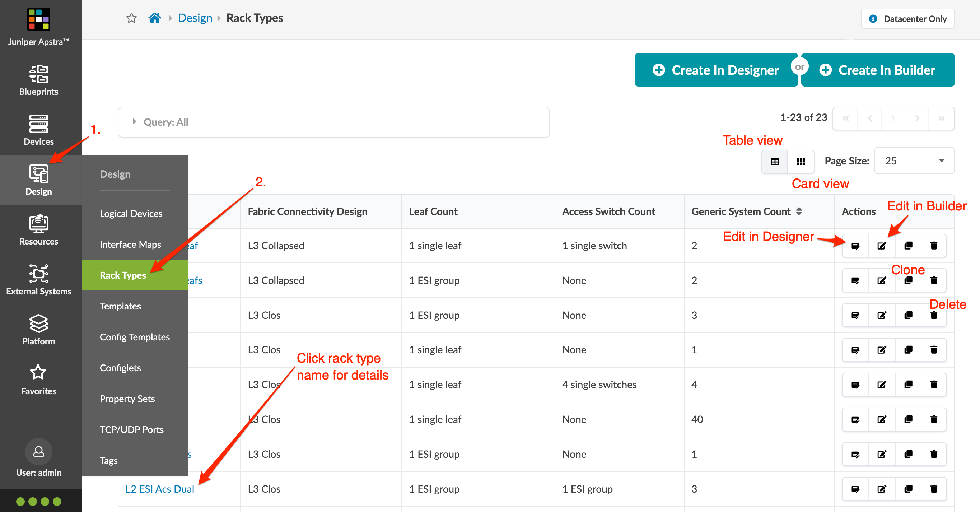Open the Page Size dropdown
Image resolution: width=980 pixels, height=512 pixels.
[914, 161]
